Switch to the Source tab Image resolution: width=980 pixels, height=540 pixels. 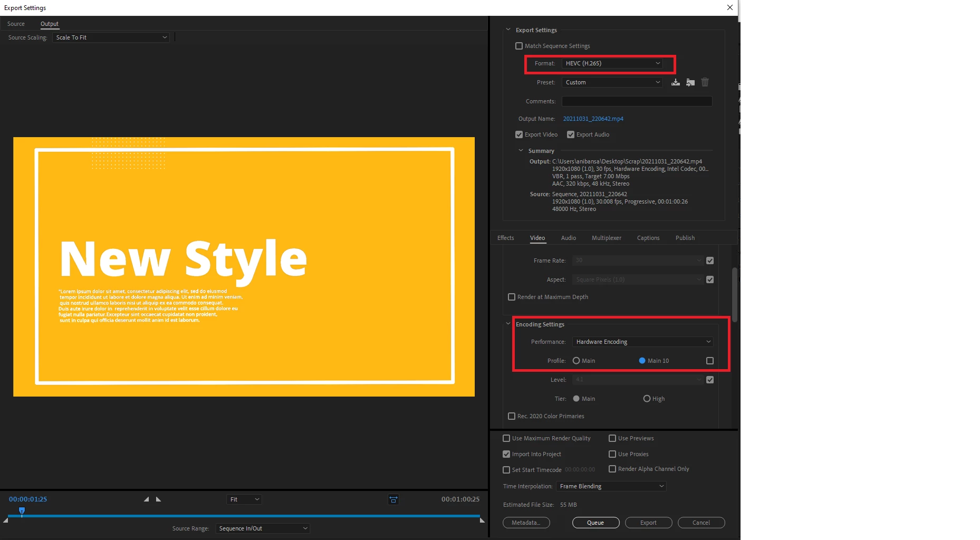[16, 24]
